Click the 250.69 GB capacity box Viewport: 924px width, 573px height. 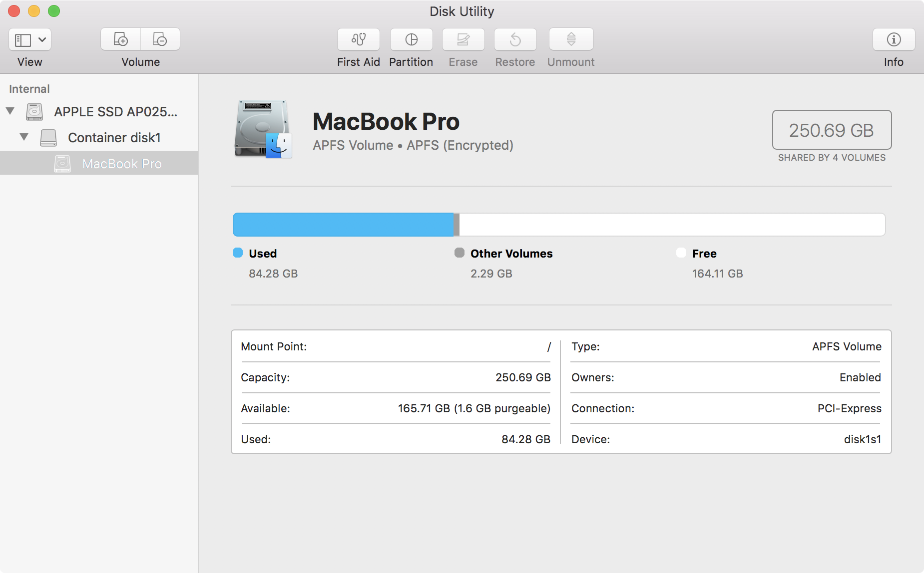point(832,130)
